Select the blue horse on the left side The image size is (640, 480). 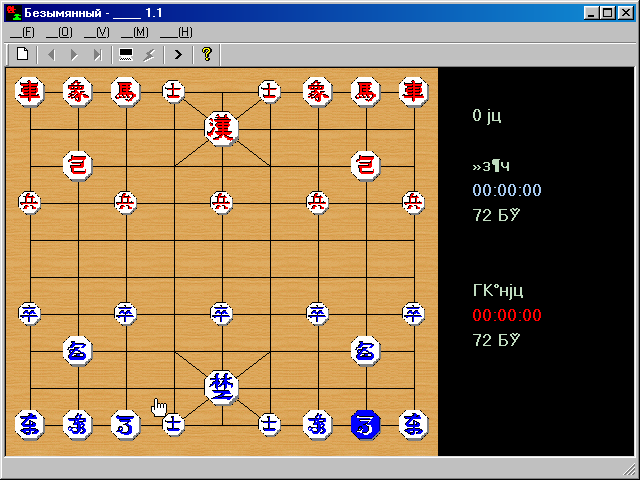[126, 425]
